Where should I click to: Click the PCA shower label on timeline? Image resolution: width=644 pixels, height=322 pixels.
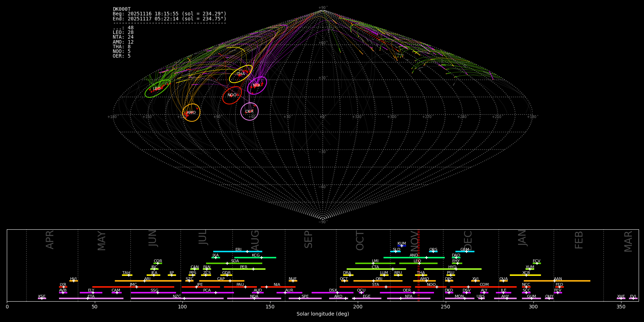(207, 291)
